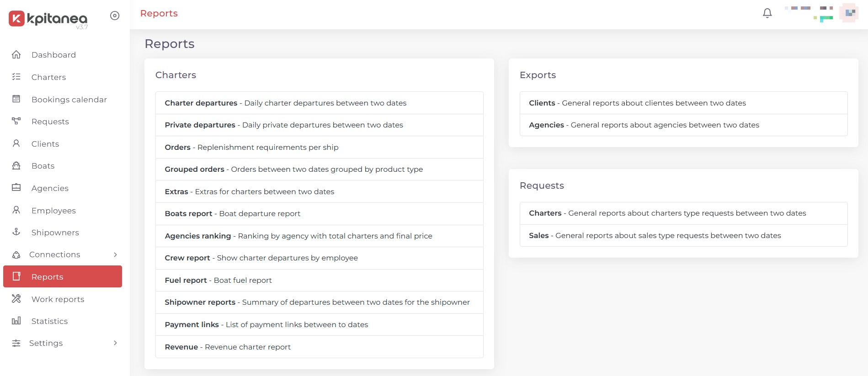Click the Work reports tools icon
868x376 pixels.
click(16, 299)
